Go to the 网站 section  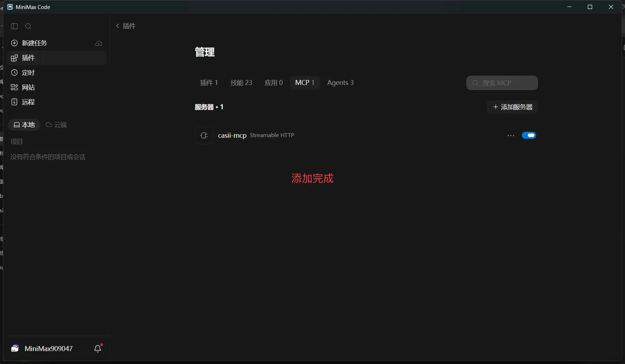click(57, 87)
